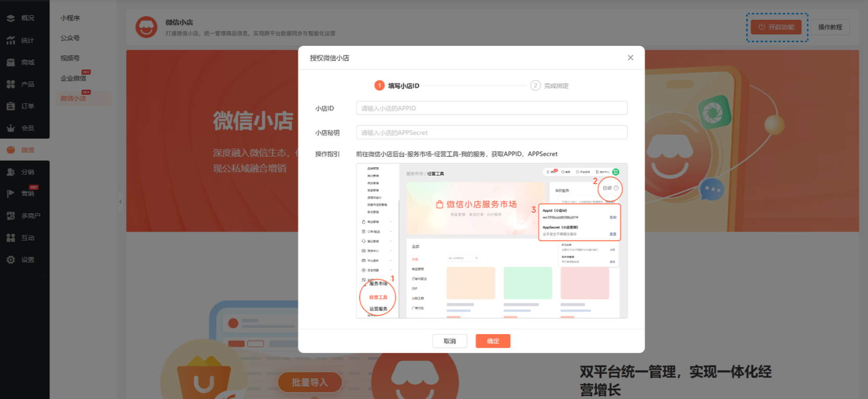
Task: Click 取消 to cancel authorization
Action: (x=449, y=341)
